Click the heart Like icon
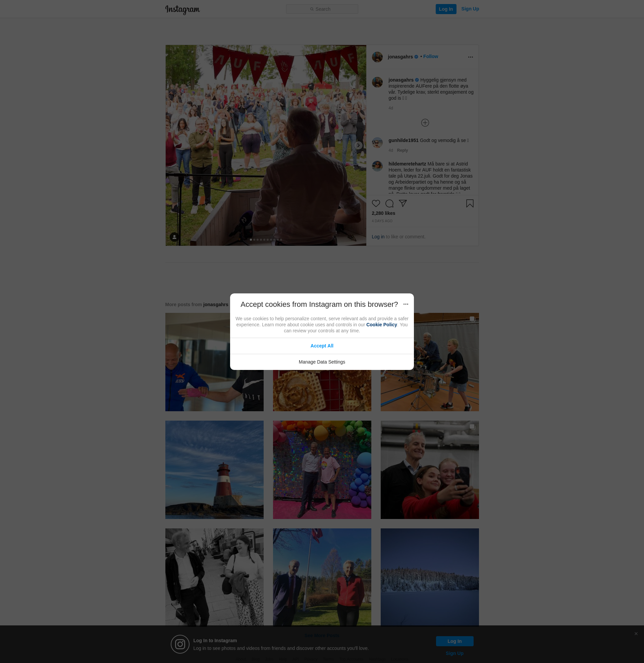The width and height of the screenshot is (644, 663). coord(376,203)
